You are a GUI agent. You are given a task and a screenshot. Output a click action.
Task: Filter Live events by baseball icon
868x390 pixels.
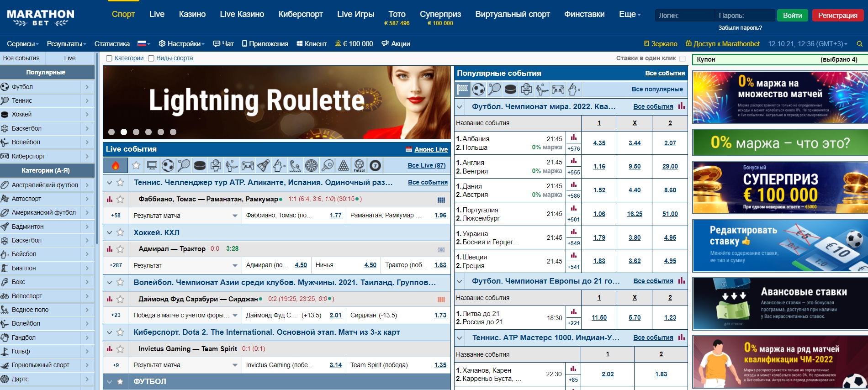pos(279,165)
